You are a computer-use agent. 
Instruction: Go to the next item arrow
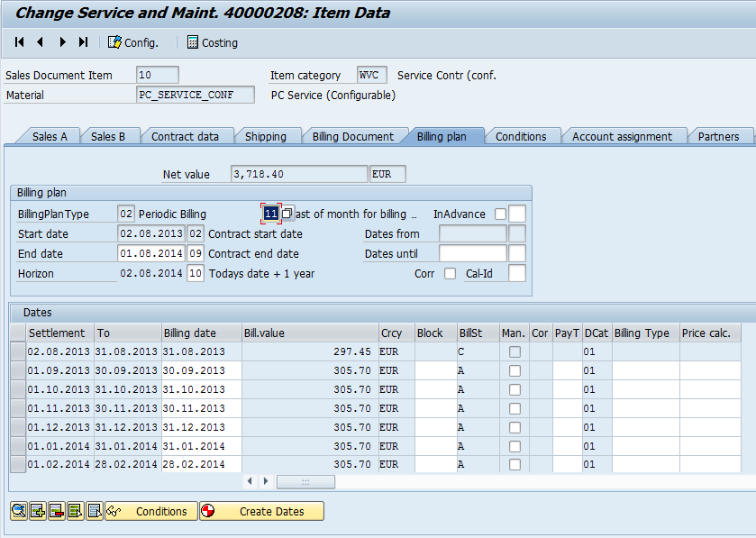coord(62,42)
